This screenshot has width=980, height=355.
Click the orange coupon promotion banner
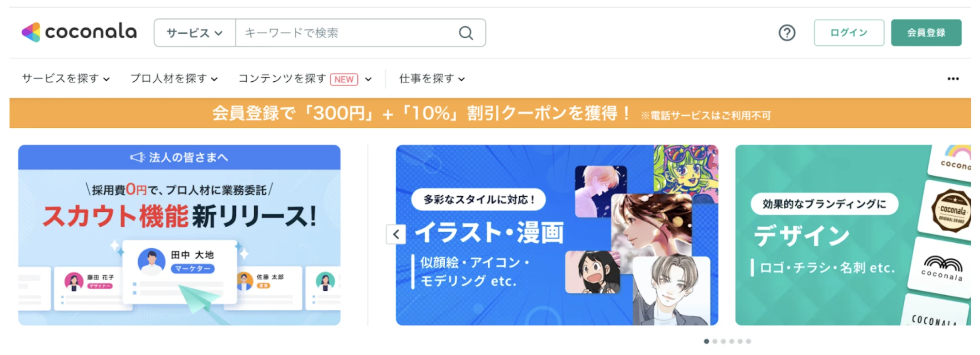click(x=490, y=113)
